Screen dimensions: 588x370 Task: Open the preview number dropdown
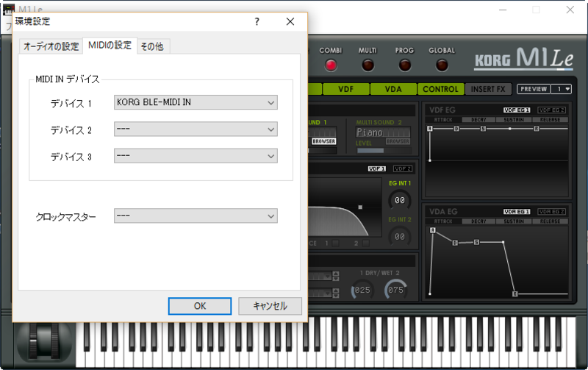tap(562, 89)
